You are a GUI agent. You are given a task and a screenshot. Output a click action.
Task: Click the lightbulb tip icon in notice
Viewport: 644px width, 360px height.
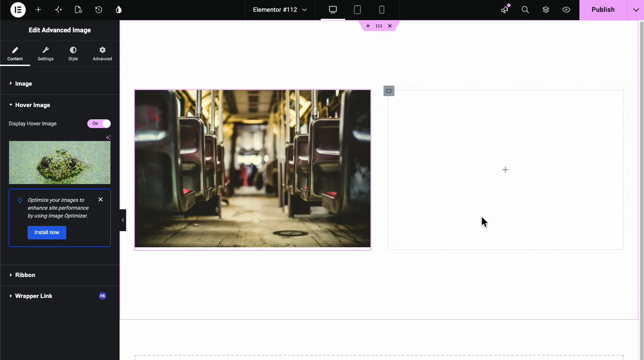coord(20,200)
